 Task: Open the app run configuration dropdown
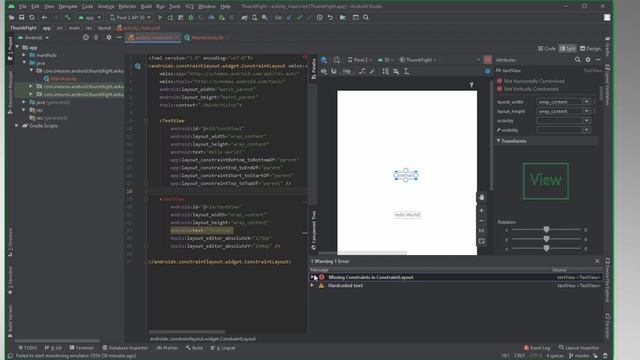[89, 18]
